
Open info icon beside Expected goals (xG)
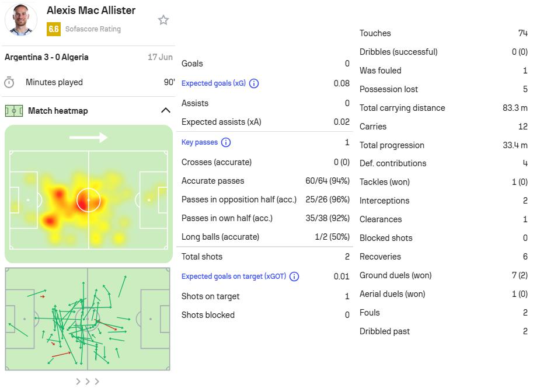254,83
